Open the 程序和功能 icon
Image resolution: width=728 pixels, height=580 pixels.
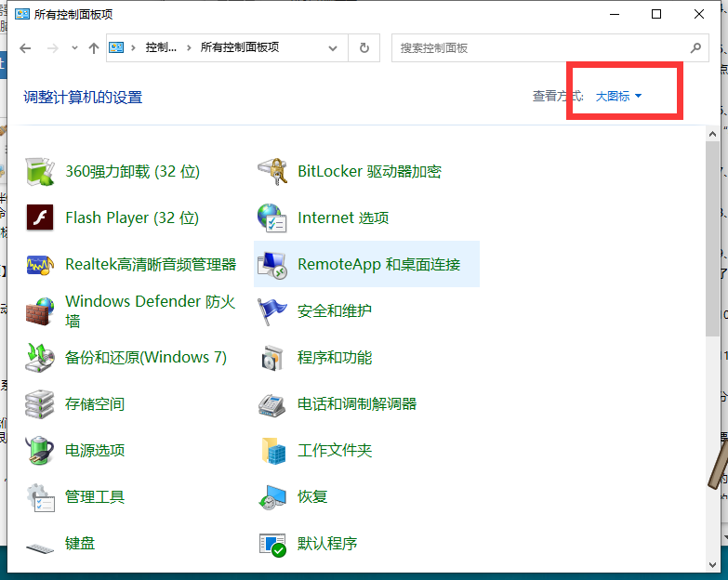[x=272, y=357]
